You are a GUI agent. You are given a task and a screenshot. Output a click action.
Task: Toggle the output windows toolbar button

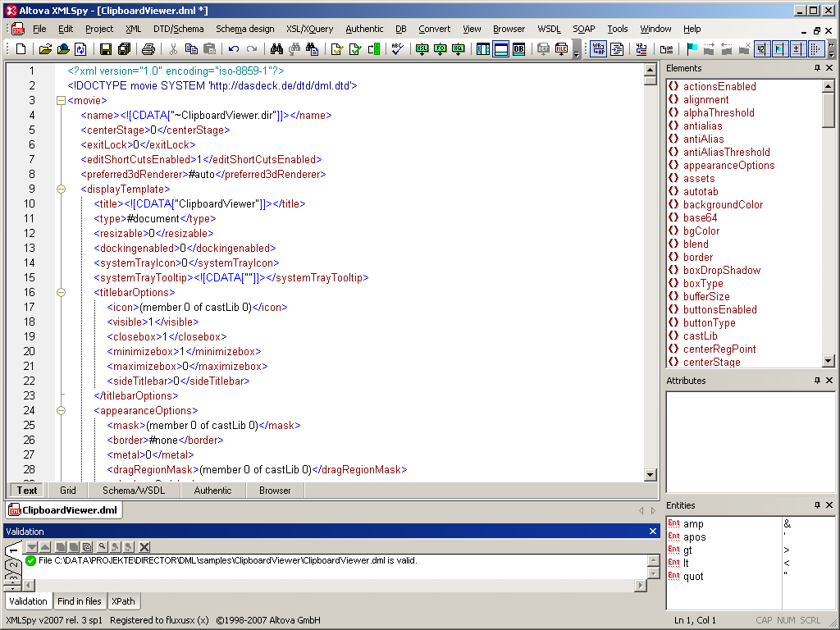[x=501, y=49]
